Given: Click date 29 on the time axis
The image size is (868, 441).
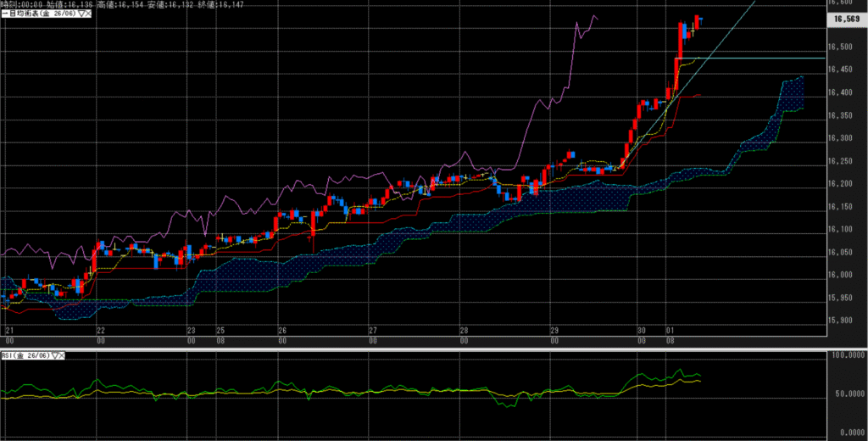Looking at the screenshot, I should click(x=554, y=330).
